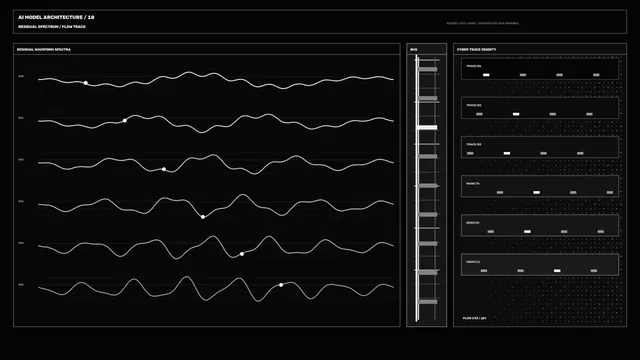This screenshot has height=360, width=640.
Task: Click highlighted white segment in third trace density row
Action: 507,153
